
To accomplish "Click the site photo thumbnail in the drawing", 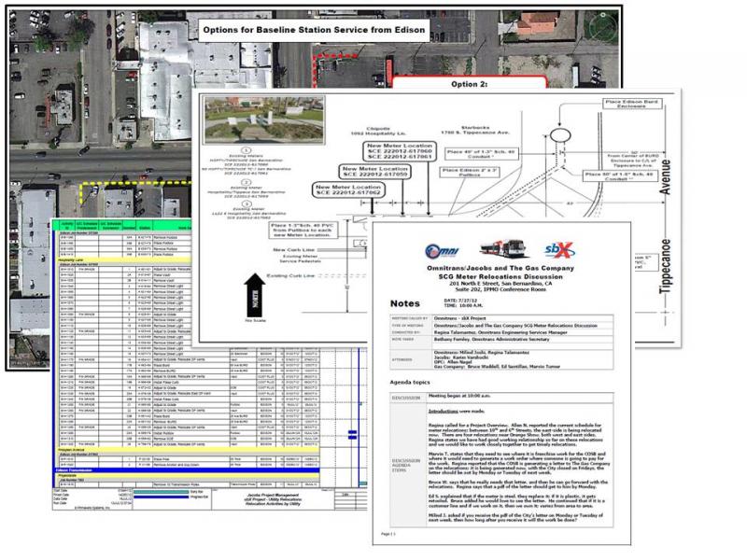I will [x=263, y=119].
